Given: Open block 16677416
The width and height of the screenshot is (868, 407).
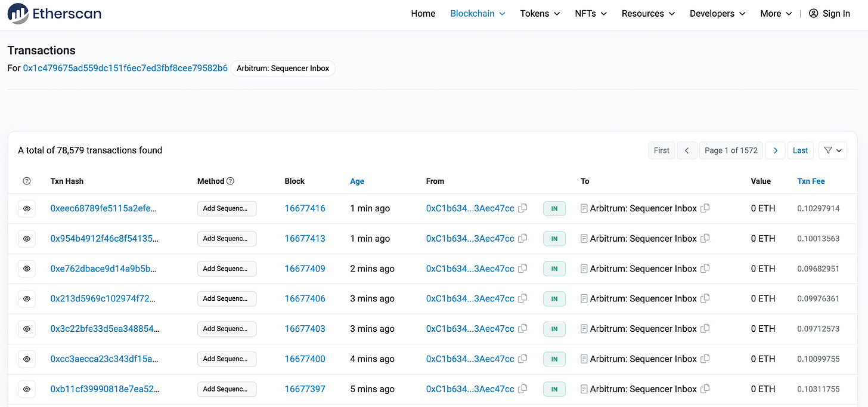Looking at the screenshot, I should 305,208.
